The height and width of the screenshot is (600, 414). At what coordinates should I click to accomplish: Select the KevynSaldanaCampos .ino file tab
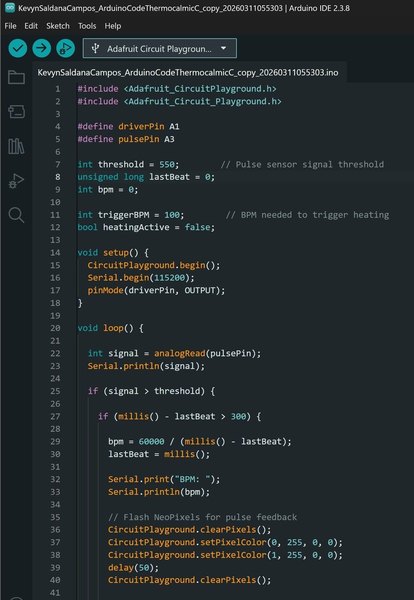188,73
